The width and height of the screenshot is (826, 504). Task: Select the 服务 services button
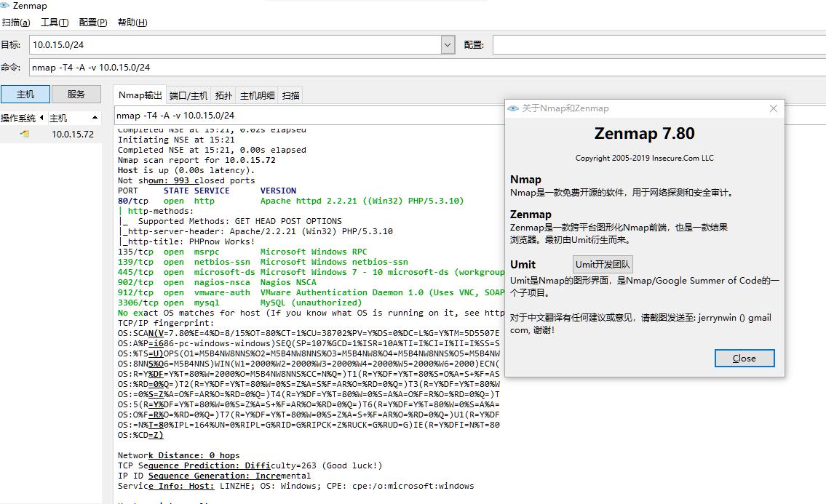pos(76,95)
